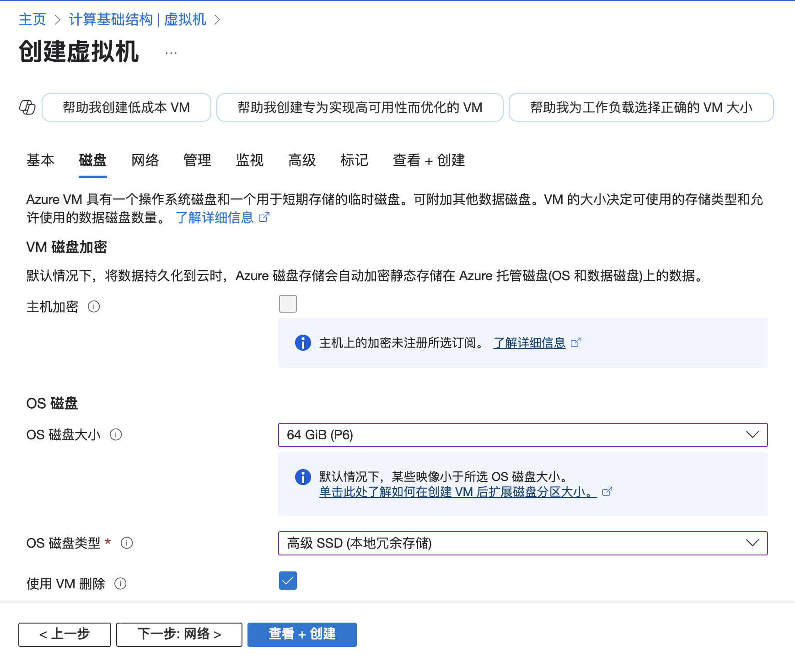Screen dimensions: 795x672
Task: Click the 帮助我创建低成本 VM suggestion
Action: coord(126,107)
